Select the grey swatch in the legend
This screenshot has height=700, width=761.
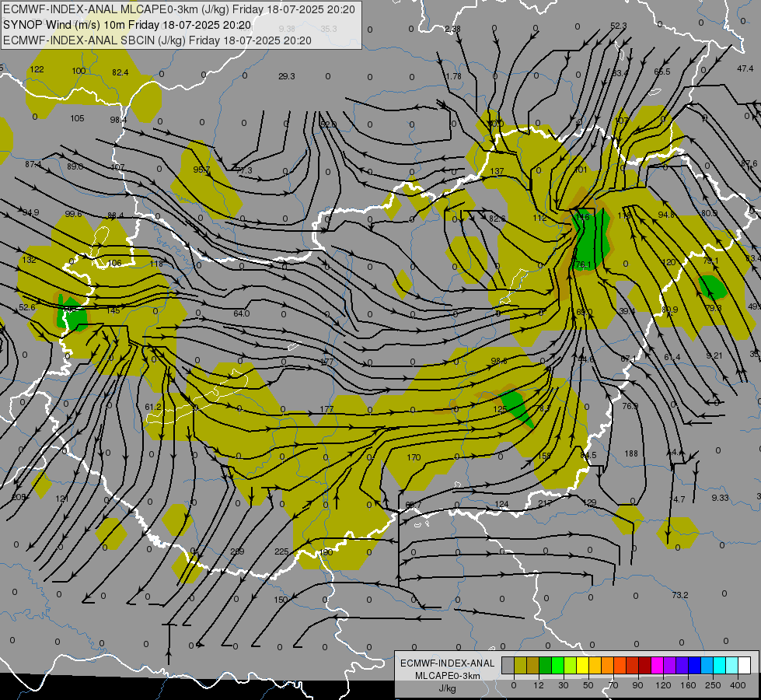[508, 665]
